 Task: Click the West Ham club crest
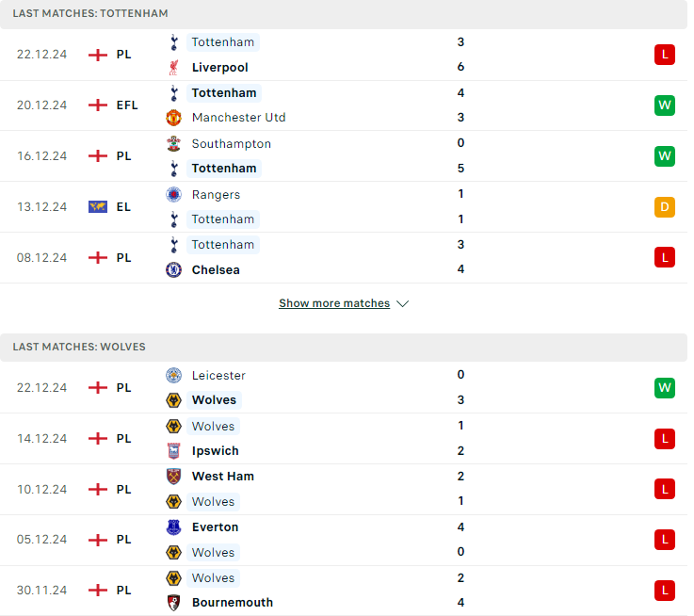pos(173,477)
